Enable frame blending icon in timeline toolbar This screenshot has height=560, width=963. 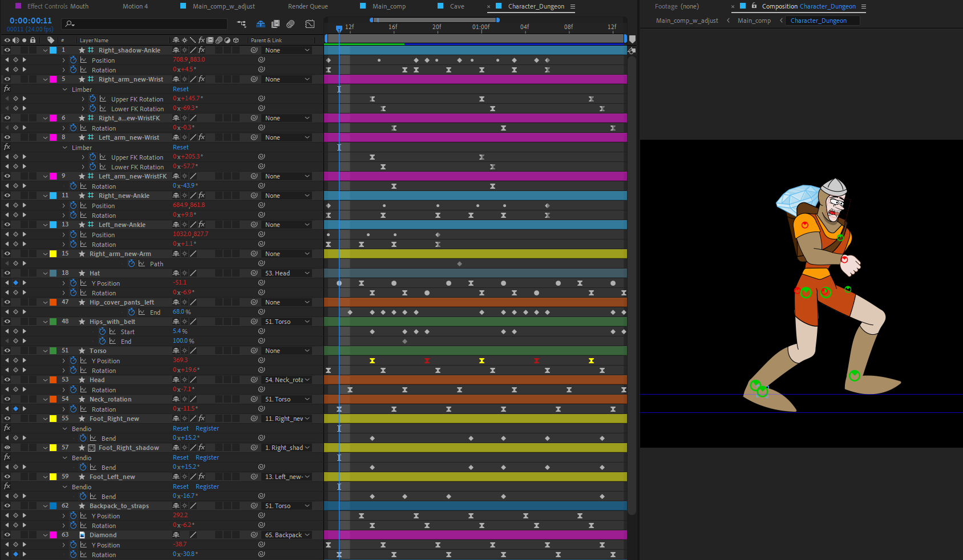pos(276,24)
